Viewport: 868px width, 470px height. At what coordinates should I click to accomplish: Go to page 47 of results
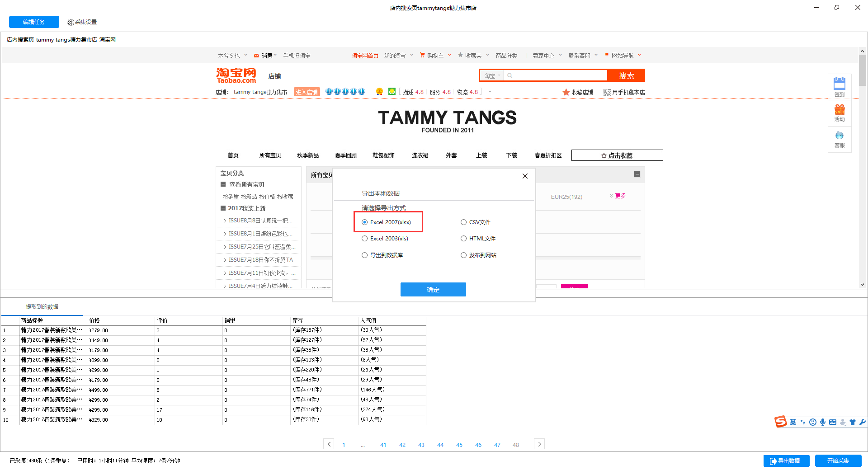(x=497, y=445)
